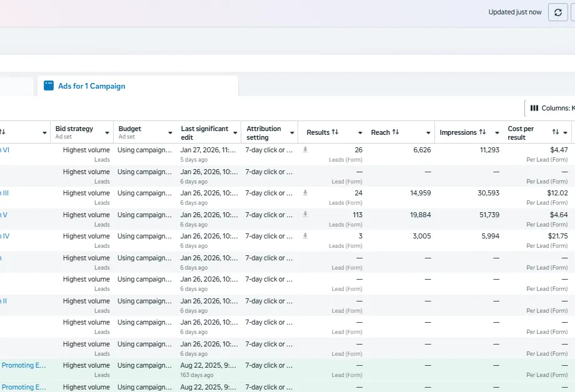Sort by Cost per result arrows
The height and width of the screenshot is (392, 575).
(x=555, y=132)
